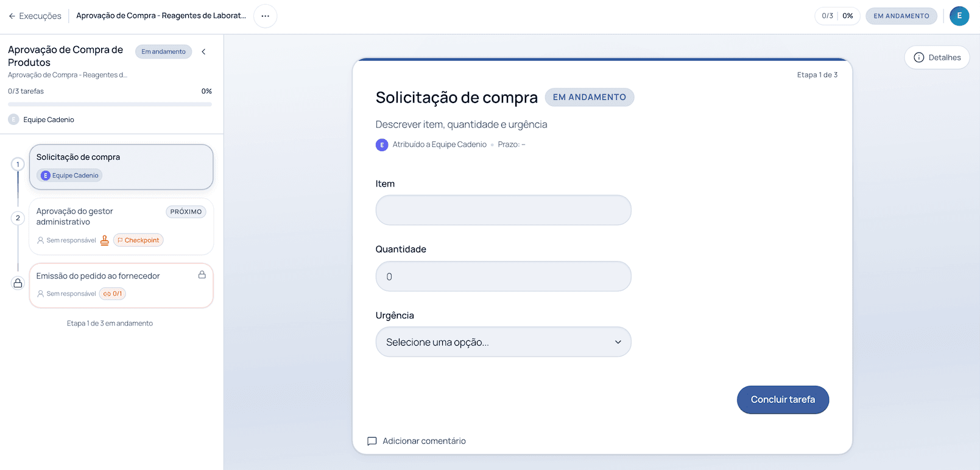Image resolution: width=980 pixels, height=470 pixels.
Task: Click the lock icon on the step timeline
Action: (18, 283)
